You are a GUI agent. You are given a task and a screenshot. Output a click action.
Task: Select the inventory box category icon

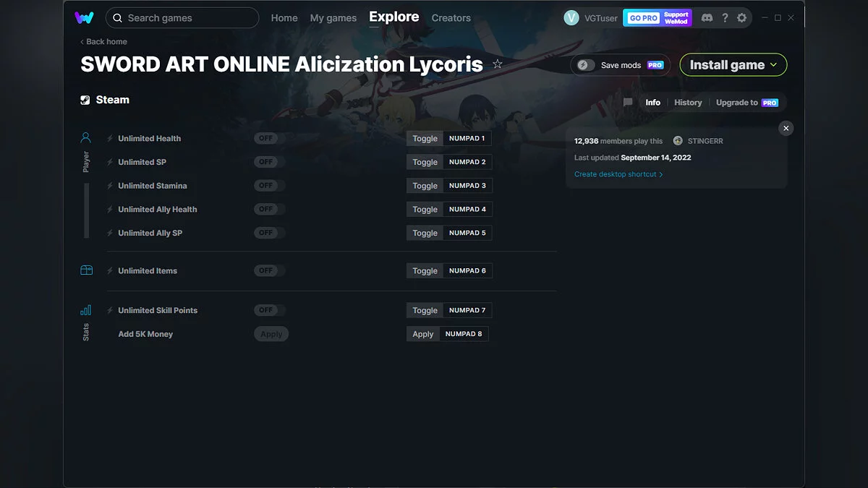(86, 270)
